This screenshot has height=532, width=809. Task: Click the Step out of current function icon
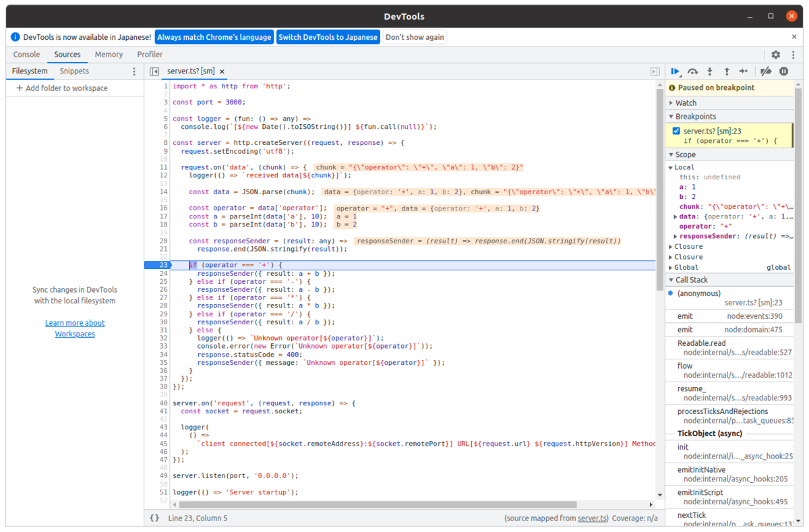point(727,71)
